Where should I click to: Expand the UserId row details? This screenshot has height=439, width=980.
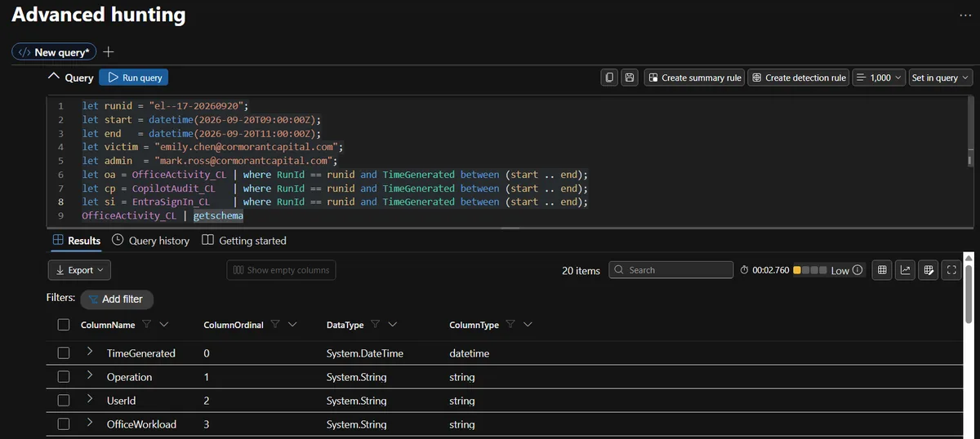[x=90, y=400]
